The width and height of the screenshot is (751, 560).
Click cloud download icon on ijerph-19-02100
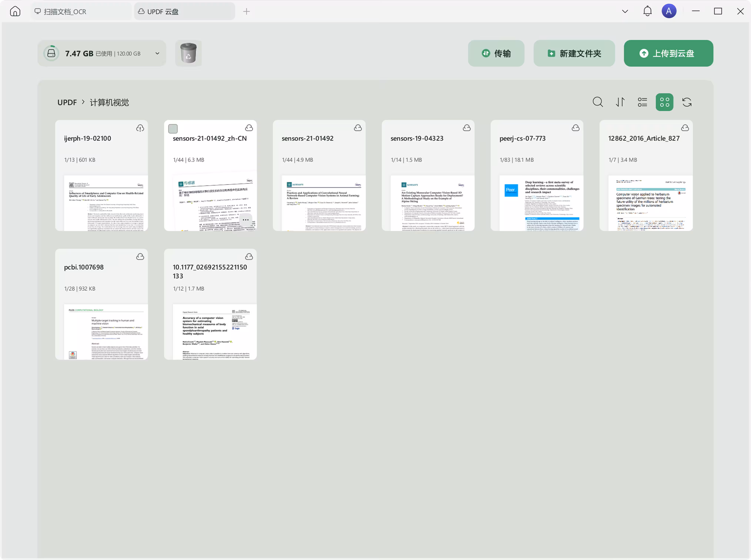coord(140,128)
